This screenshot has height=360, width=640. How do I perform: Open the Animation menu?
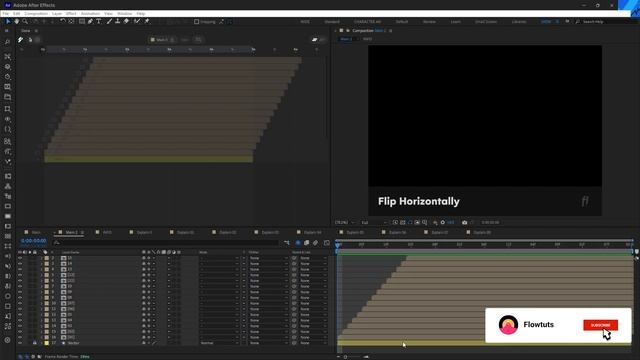(x=90, y=13)
